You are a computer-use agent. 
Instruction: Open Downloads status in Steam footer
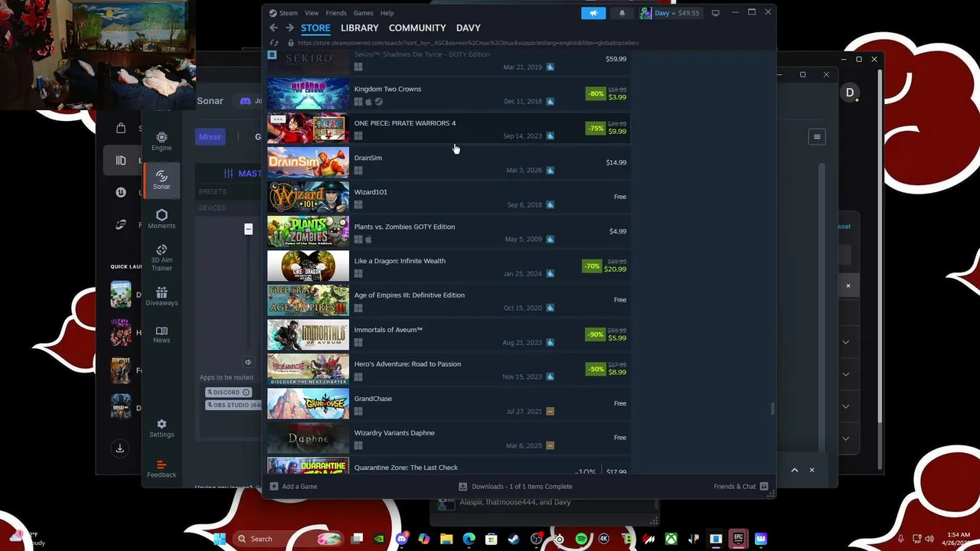coord(515,487)
